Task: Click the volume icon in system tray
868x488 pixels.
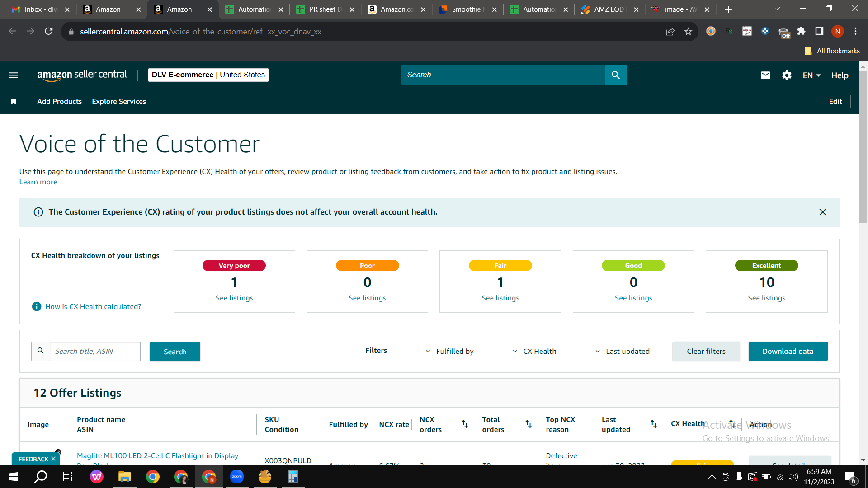Action: [x=793, y=477]
